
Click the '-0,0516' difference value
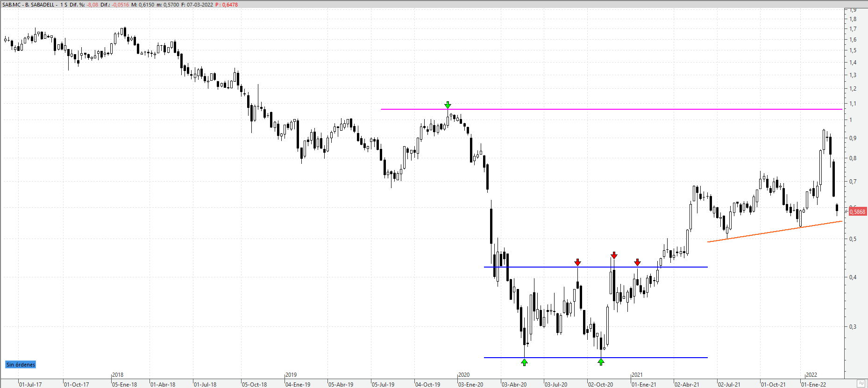coord(121,5)
